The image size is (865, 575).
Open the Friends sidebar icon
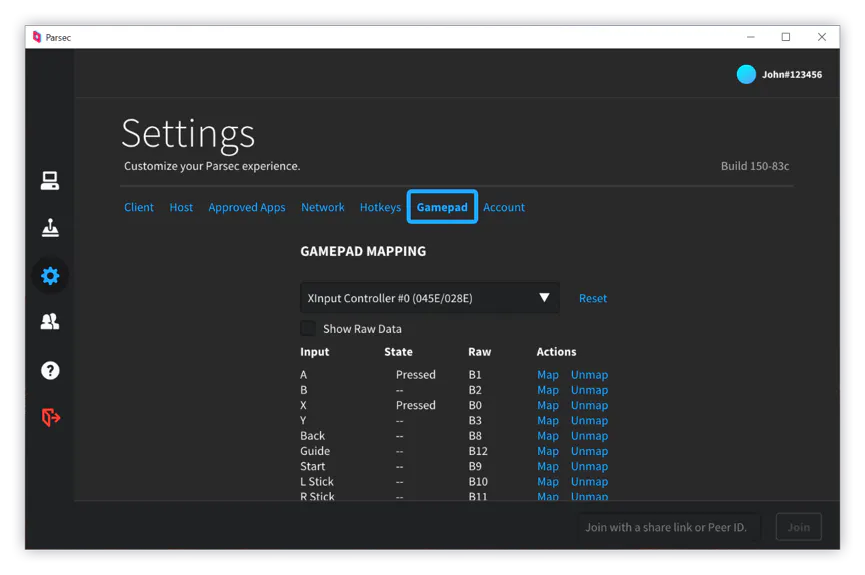click(50, 321)
